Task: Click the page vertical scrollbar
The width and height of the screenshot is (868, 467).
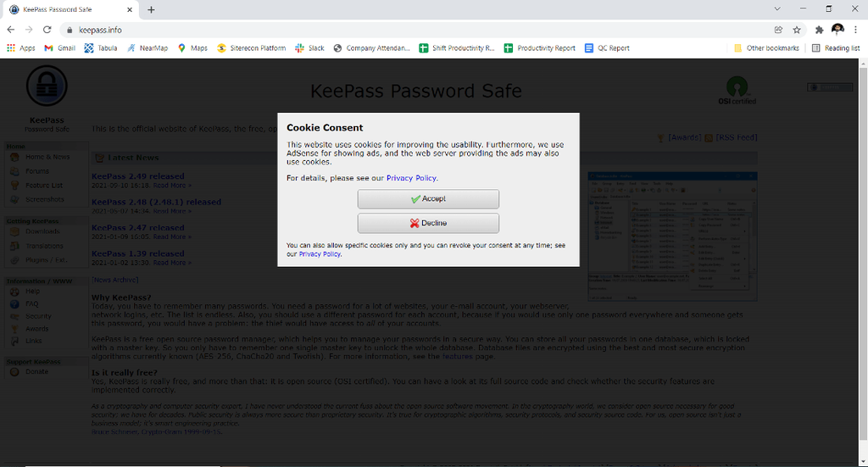Action: click(863, 254)
